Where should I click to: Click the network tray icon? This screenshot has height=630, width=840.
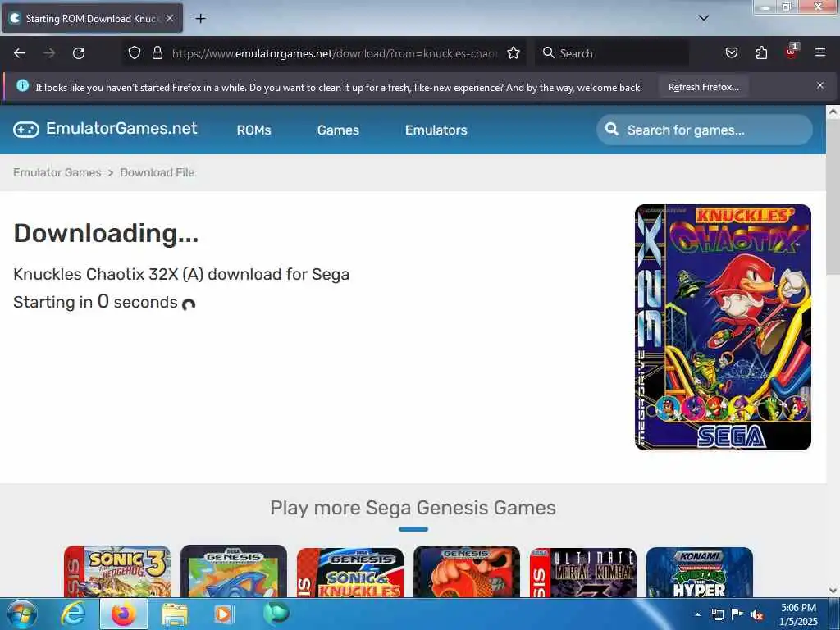tap(718, 615)
